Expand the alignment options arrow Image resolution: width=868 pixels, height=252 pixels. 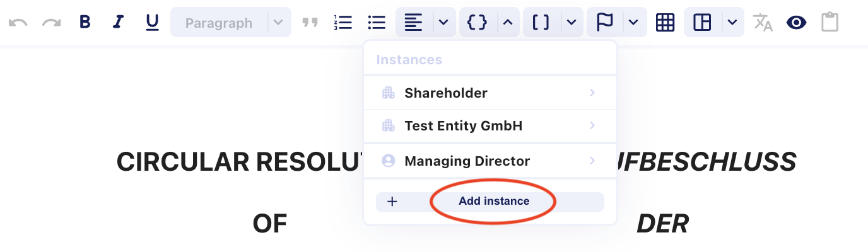tap(443, 23)
